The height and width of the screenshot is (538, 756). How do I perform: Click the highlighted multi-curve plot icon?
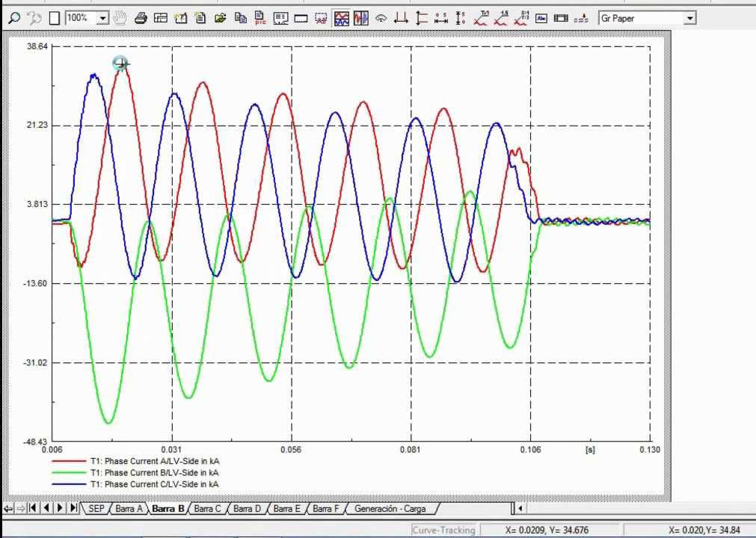[341, 17]
